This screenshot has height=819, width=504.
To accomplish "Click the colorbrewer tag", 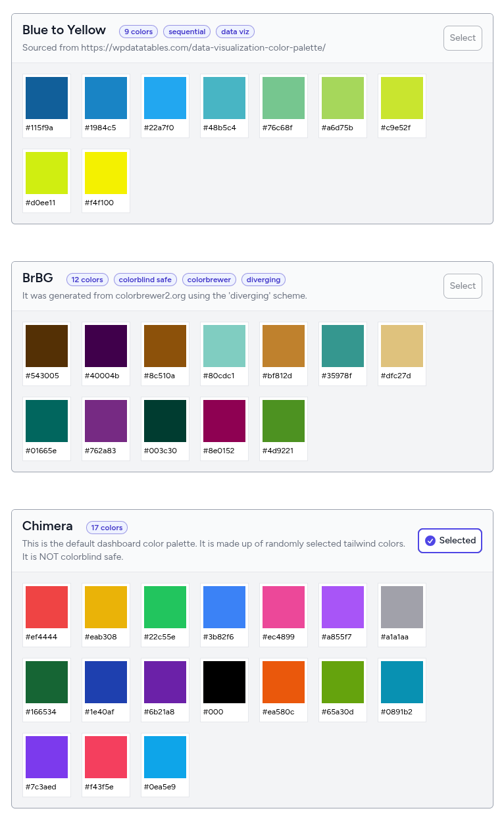I will tap(209, 280).
